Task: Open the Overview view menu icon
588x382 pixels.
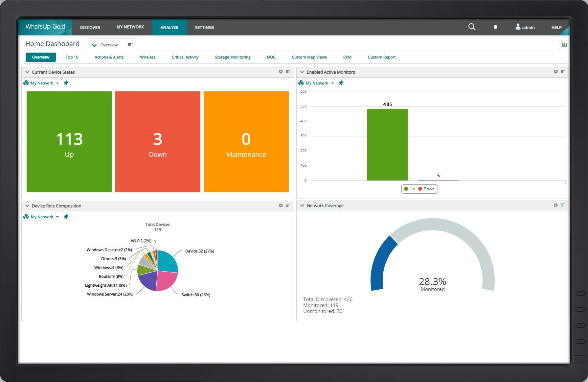Action: tap(130, 45)
